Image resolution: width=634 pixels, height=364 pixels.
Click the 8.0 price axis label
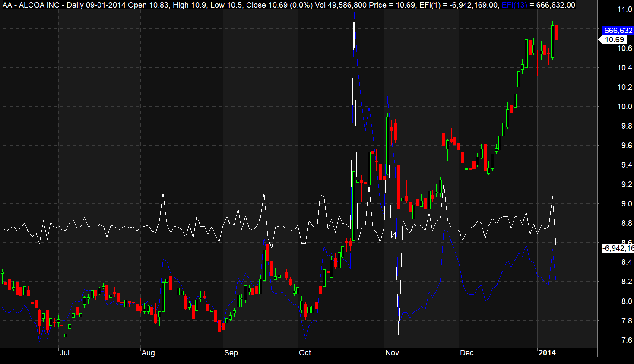click(x=626, y=301)
